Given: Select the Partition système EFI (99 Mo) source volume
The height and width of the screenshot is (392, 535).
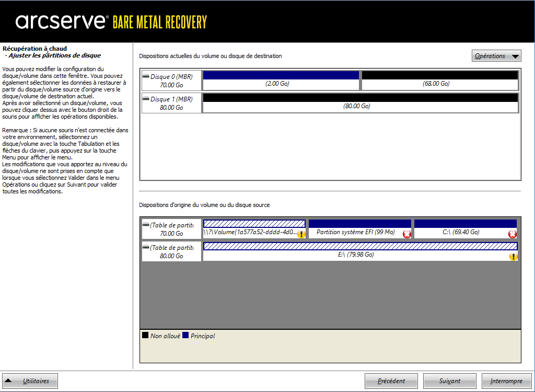Looking at the screenshot, I should [360, 229].
